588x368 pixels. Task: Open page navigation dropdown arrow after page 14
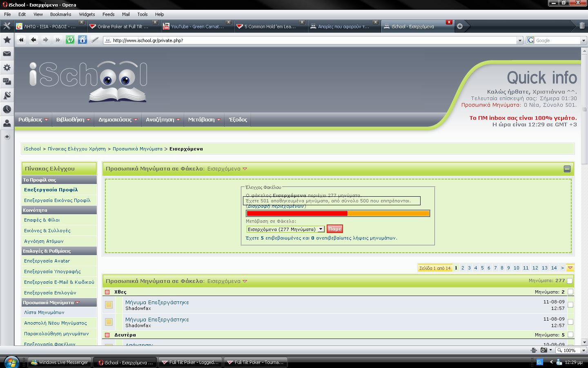coord(570,268)
